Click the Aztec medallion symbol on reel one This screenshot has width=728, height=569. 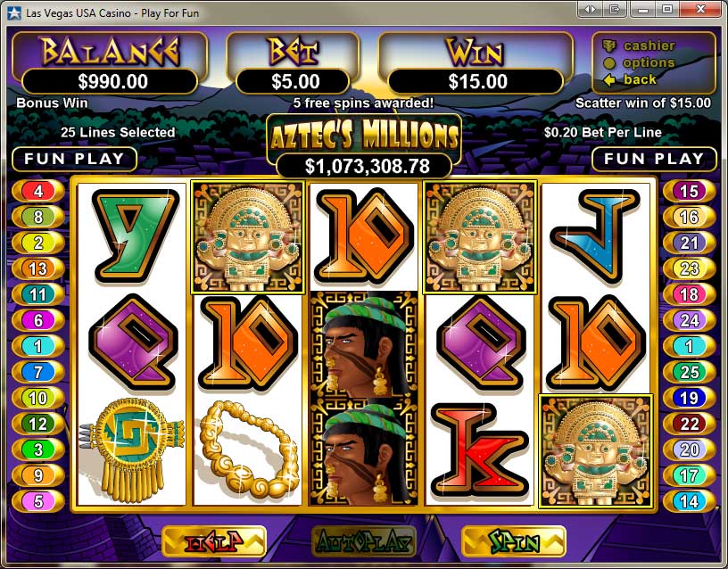coord(132,450)
